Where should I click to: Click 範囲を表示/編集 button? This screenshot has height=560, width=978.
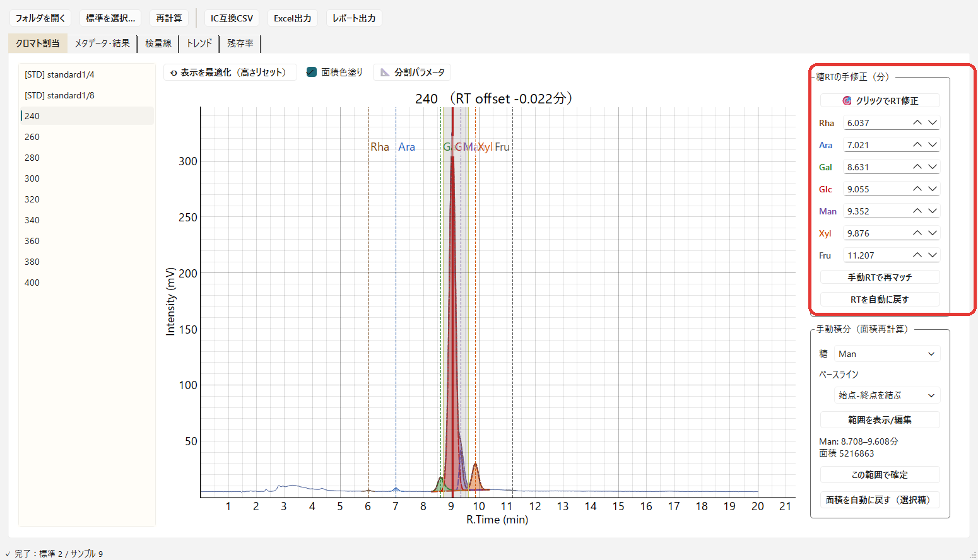point(880,420)
